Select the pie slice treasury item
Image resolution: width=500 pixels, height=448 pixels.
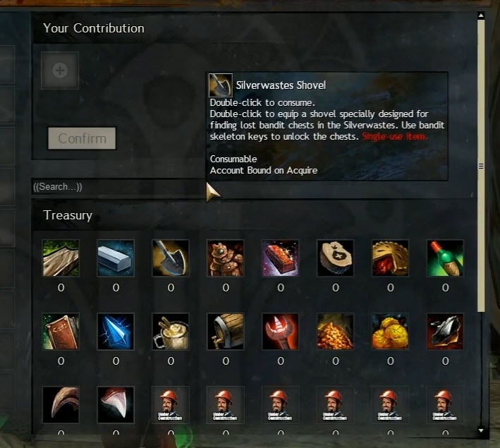tap(390, 258)
